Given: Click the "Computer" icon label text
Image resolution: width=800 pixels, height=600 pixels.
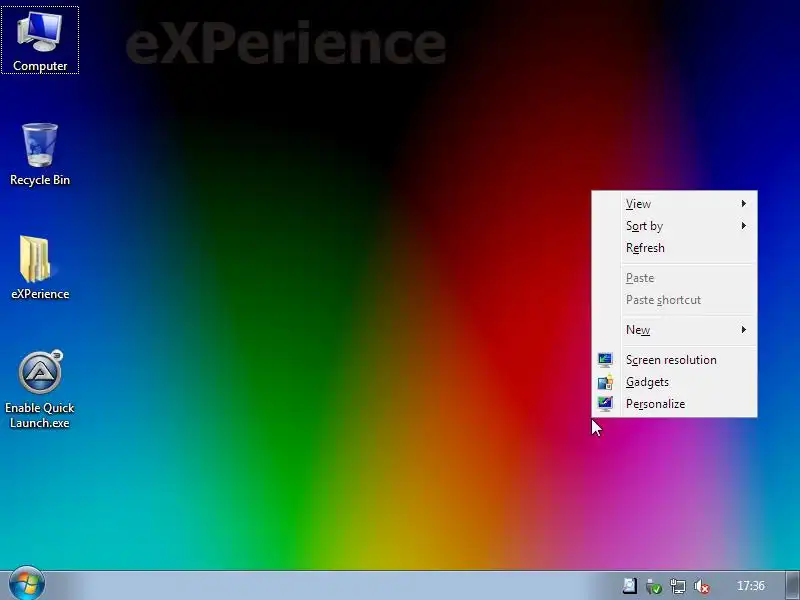Looking at the screenshot, I should (40, 66).
